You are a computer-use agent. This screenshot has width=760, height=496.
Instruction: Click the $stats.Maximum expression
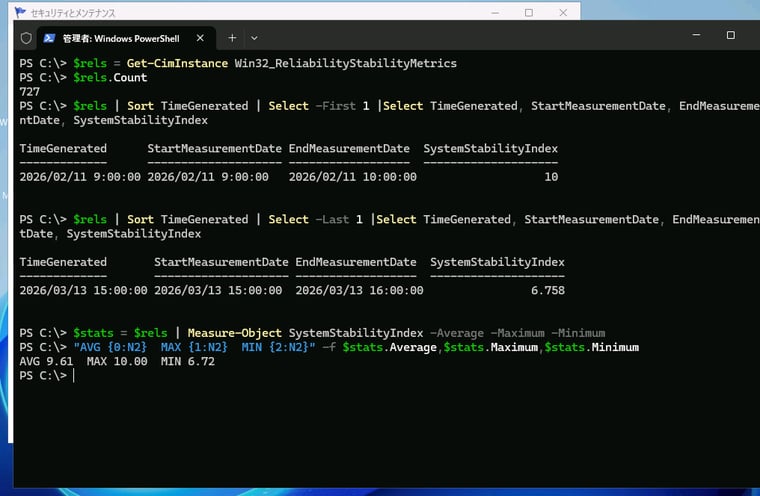(x=491, y=348)
